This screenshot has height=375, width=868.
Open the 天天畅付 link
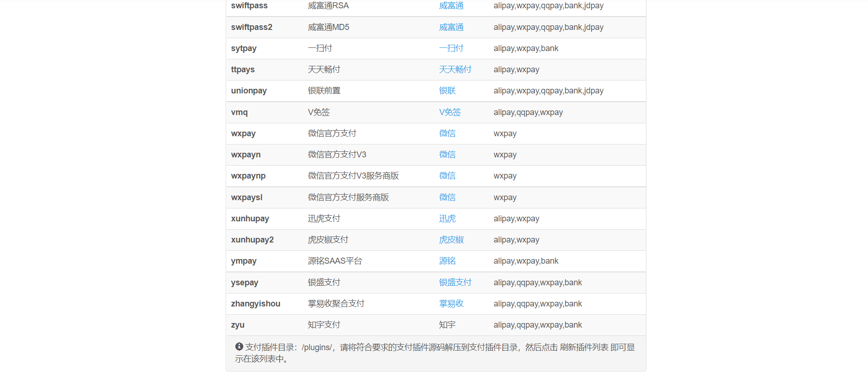pyautogui.click(x=455, y=69)
